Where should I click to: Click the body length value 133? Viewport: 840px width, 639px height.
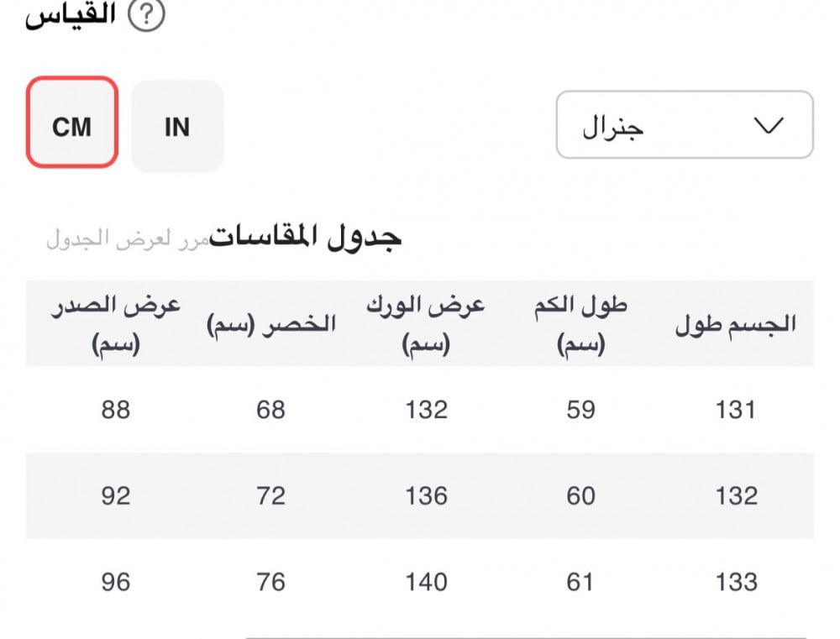(736, 582)
